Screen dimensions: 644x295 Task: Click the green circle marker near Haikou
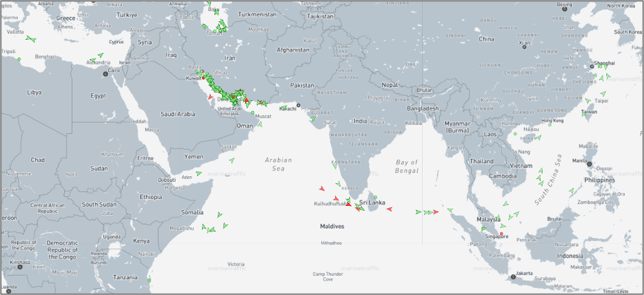click(515, 134)
